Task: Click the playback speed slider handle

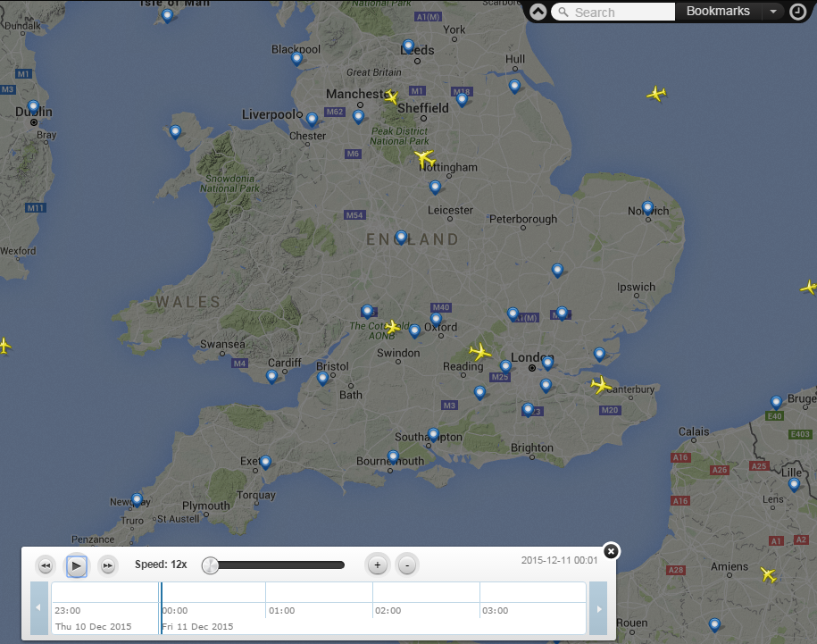Action: pyautogui.click(x=210, y=565)
